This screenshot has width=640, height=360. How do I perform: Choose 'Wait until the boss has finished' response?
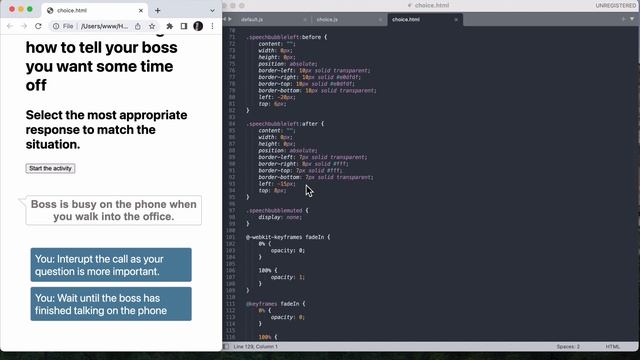coord(111,304)
